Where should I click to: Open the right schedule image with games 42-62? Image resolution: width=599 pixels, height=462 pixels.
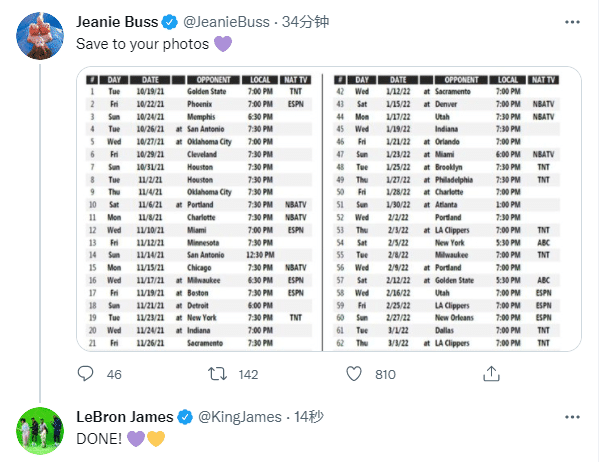tap(452, 209)
